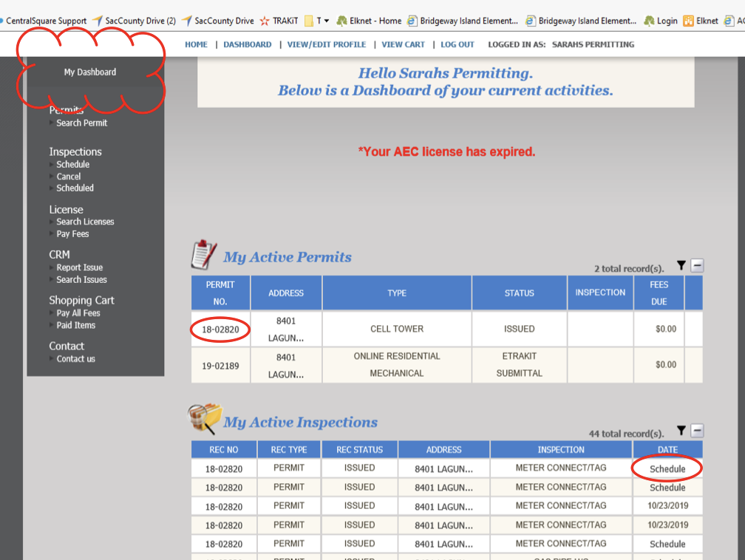745x560 pixels.
Task: Sort inspections by REC STATUS column
Action: coord(360,450)
